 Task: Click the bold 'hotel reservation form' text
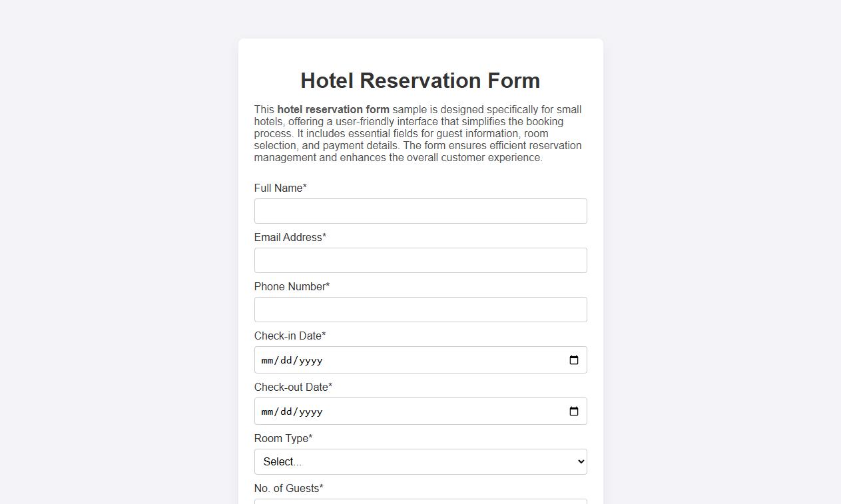point(333,109)
